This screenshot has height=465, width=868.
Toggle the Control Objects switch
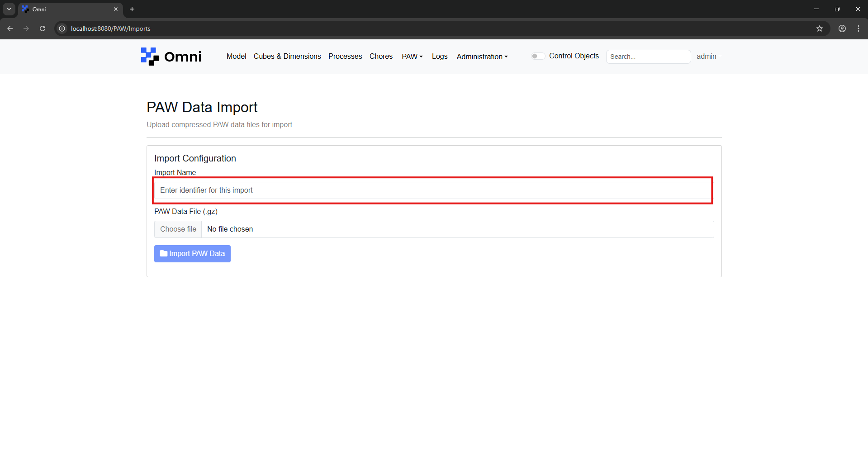[537, 56]
